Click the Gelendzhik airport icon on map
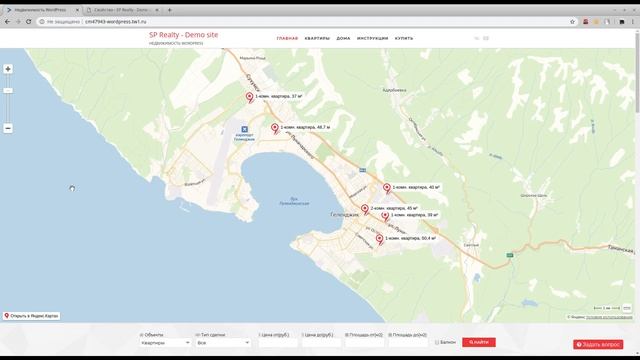Image resolution: width=640 pixels, height=360 pixels. 244,129
